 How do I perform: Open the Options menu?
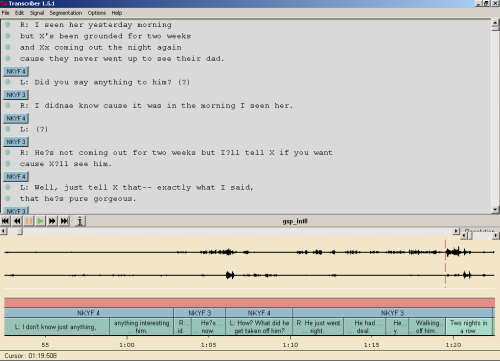pos(97,13)
